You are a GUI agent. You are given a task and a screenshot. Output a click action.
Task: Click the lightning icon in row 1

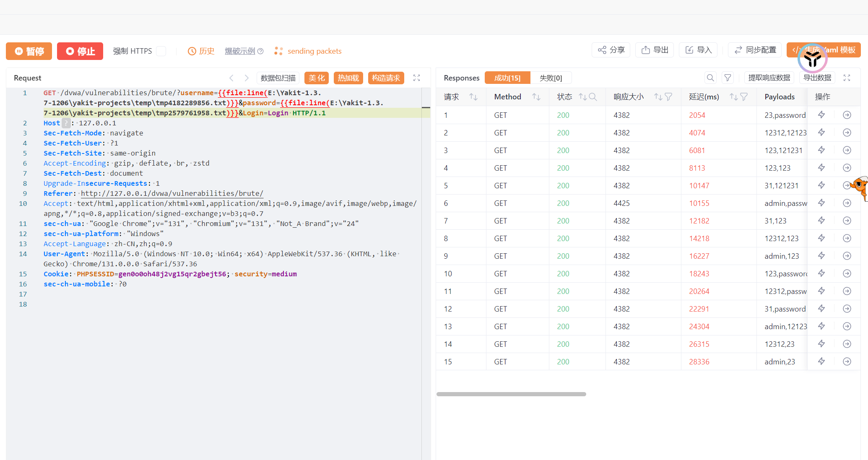[821, 115]
